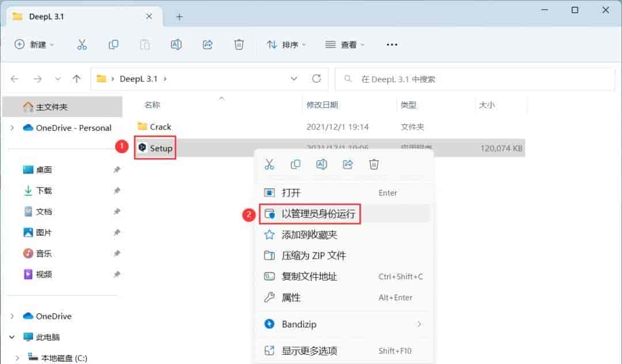
Task: Choose 添加到收藏夹 from context menu
Action: point(344,235)
